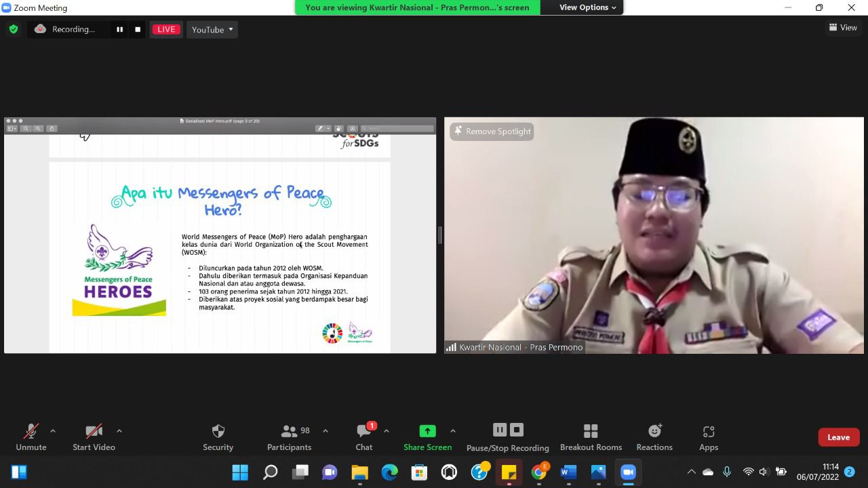868x488 pixels.
Task: Click the green Share Screen icon
Action: [x=427, y=431]
